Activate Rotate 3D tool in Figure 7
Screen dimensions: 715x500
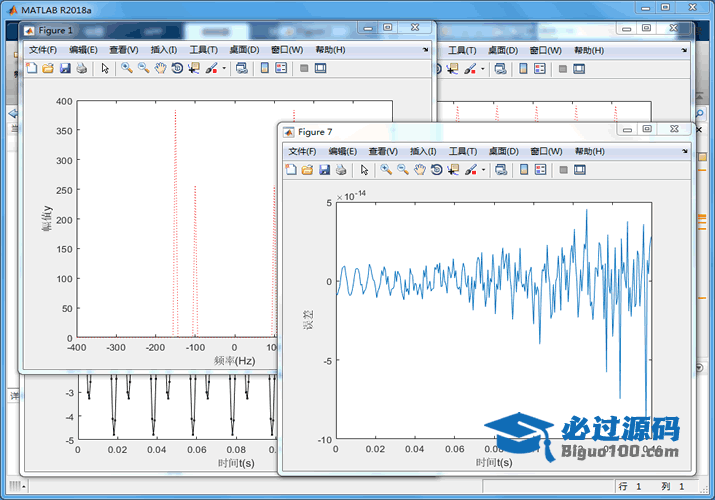click(x=436, y=170)
